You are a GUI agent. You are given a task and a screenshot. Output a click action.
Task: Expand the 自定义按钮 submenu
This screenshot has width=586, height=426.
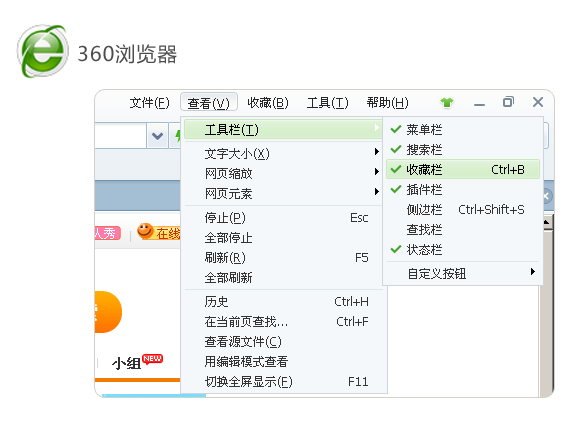pos(463,273)
